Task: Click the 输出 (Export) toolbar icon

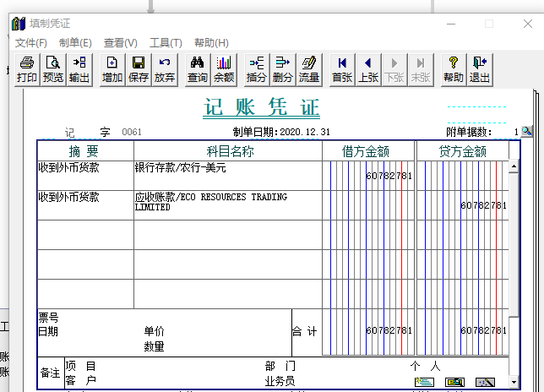Action: click(x=79, y=70)
